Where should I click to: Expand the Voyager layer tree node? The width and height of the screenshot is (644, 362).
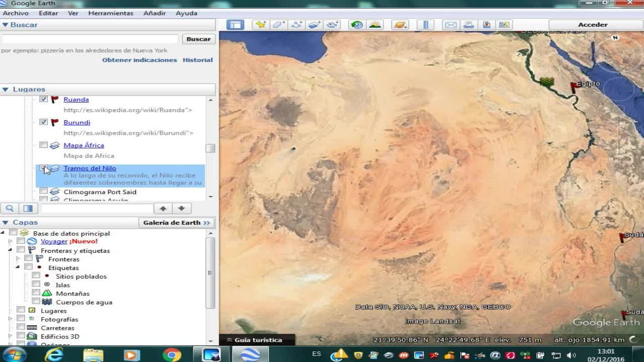pos(10,241)
